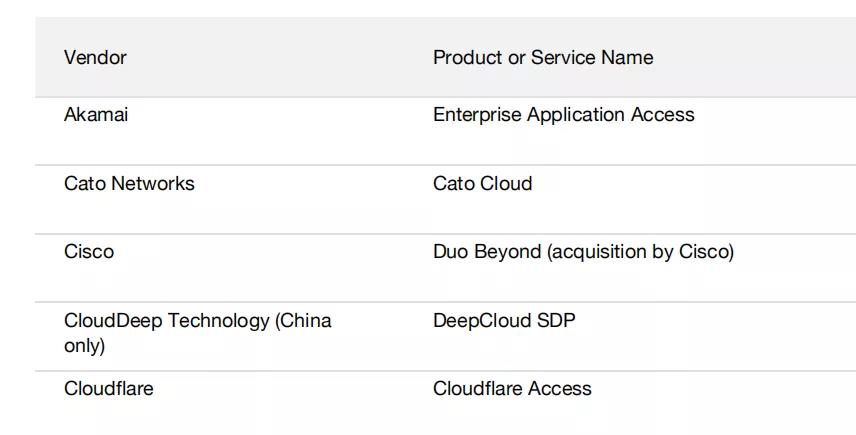Click the word SDP in DeepCloud row
Image resolution: width=856 pixels, height=435 pixels.
click(x=556, y=320)
